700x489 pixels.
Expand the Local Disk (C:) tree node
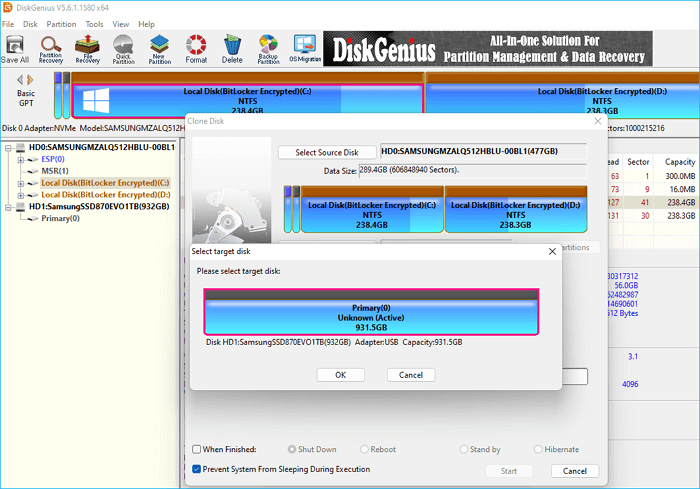tap(21, 183)
